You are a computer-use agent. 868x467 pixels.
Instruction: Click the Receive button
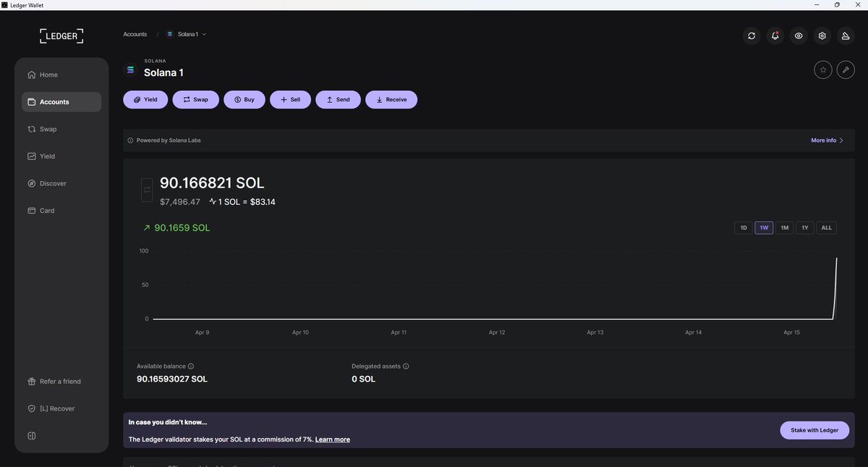tap(391, 99)
